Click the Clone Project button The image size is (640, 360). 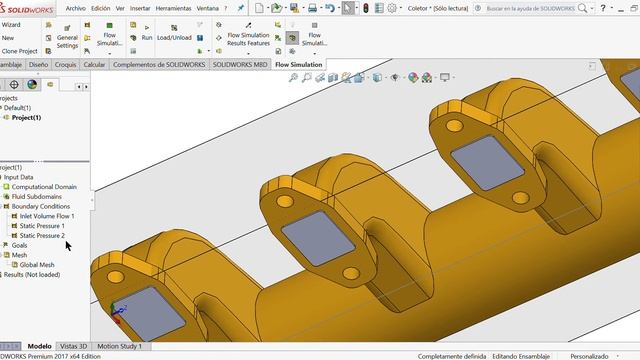[20, 51]
